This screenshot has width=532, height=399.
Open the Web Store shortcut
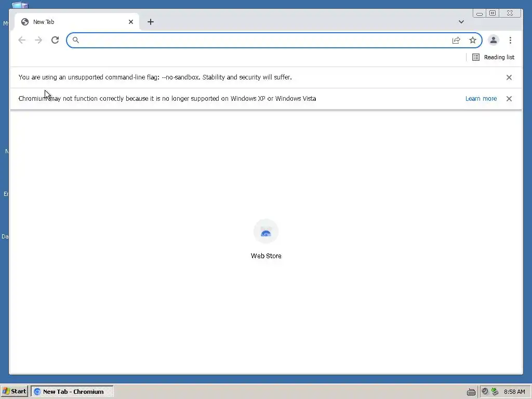tap(266, 239)
